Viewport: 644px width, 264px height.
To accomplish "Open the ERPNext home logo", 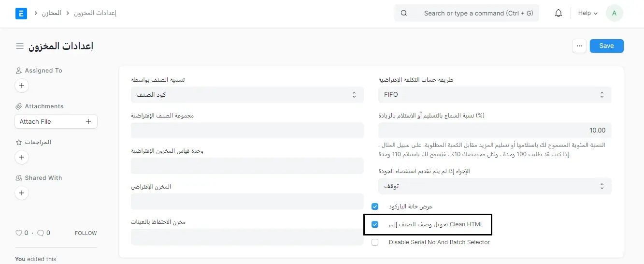I will pyautogui.click(x=21, y=14).
